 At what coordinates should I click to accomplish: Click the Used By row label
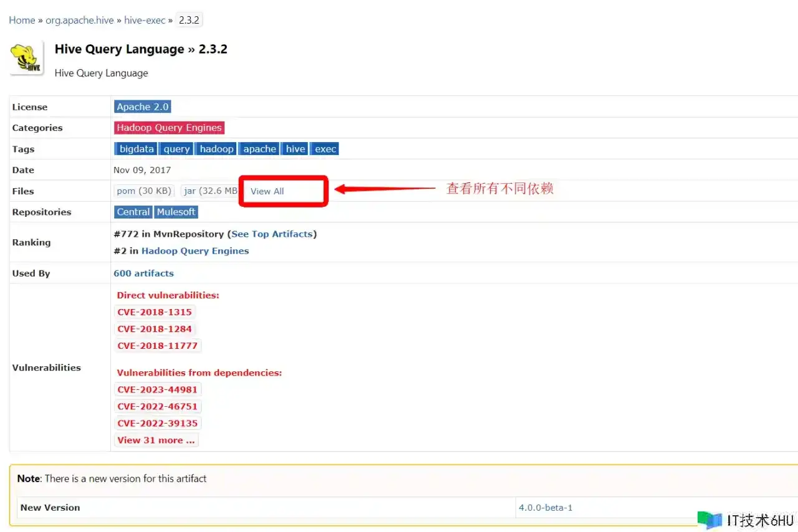[31, 273]
